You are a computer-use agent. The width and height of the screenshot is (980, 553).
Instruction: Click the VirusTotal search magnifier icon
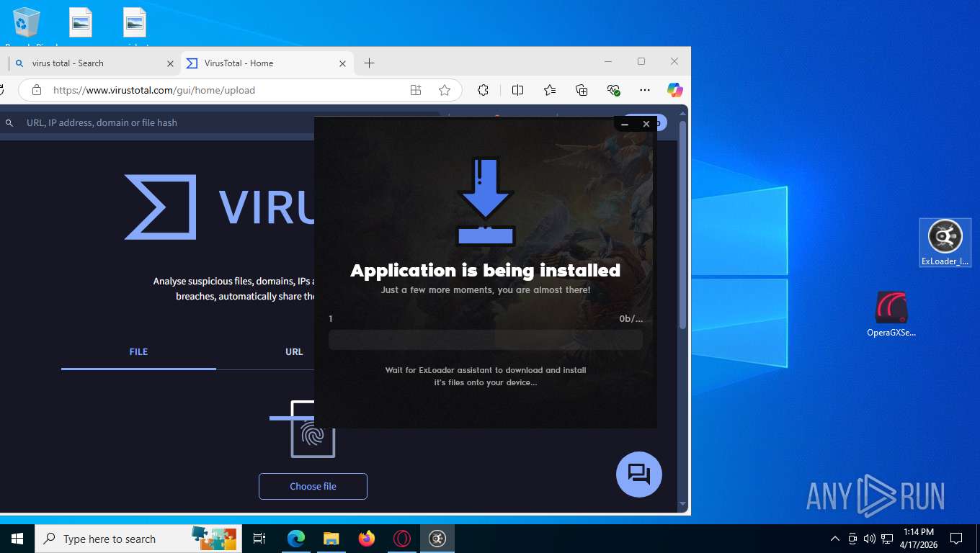(x=9, y=123)
